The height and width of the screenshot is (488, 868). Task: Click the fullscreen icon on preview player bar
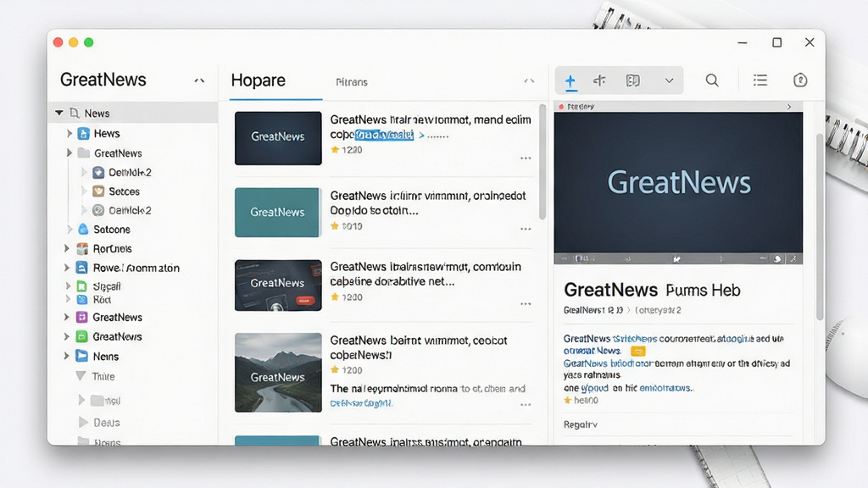(793, 258)
